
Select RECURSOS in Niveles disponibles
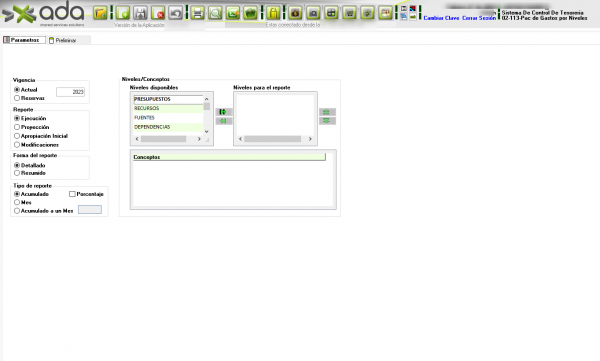click(x=168, y=109)
